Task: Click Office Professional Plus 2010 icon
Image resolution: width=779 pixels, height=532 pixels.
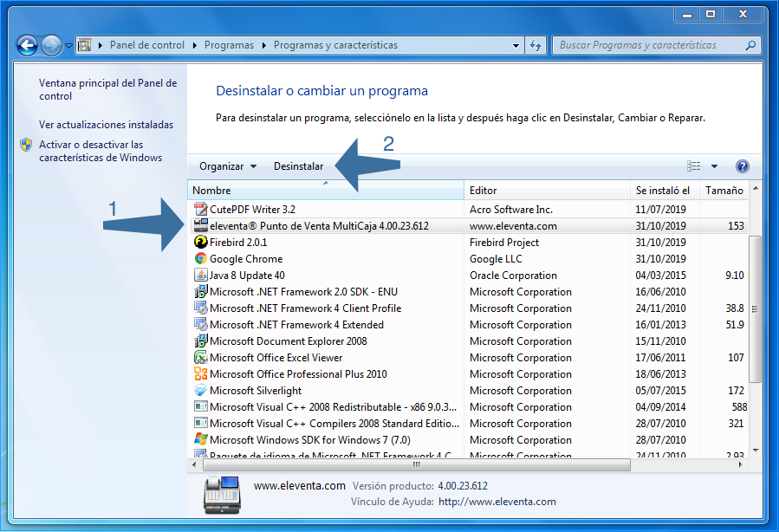Action: 201,373
